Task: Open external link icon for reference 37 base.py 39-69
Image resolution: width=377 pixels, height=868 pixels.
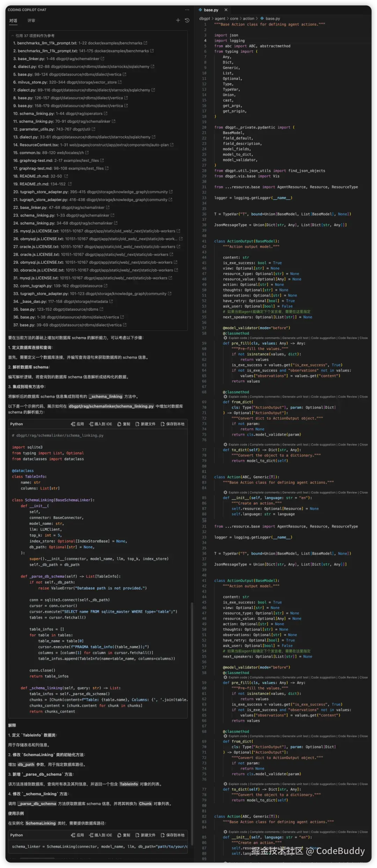Action: click(x=125, y=325)
